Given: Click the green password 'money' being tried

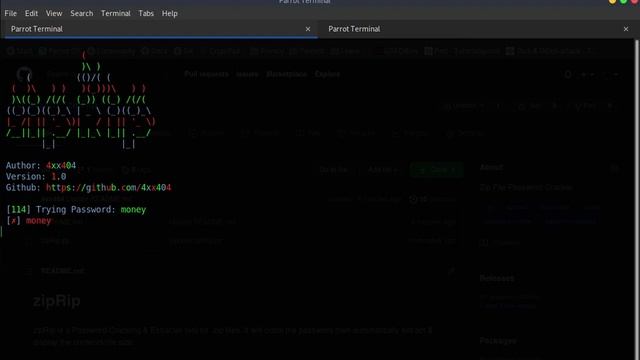Looking at the screenshot, I should click(x=133, y=210).
